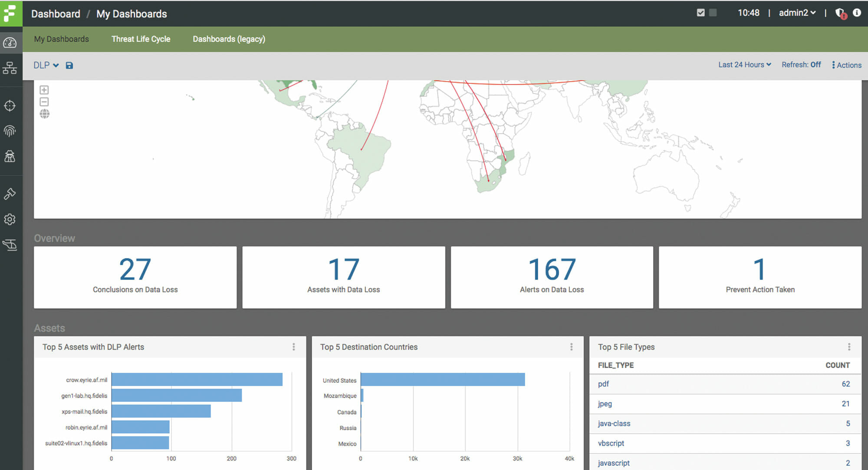Open the Dashboard gauge icon in sidebar

[x=10, y=42]
